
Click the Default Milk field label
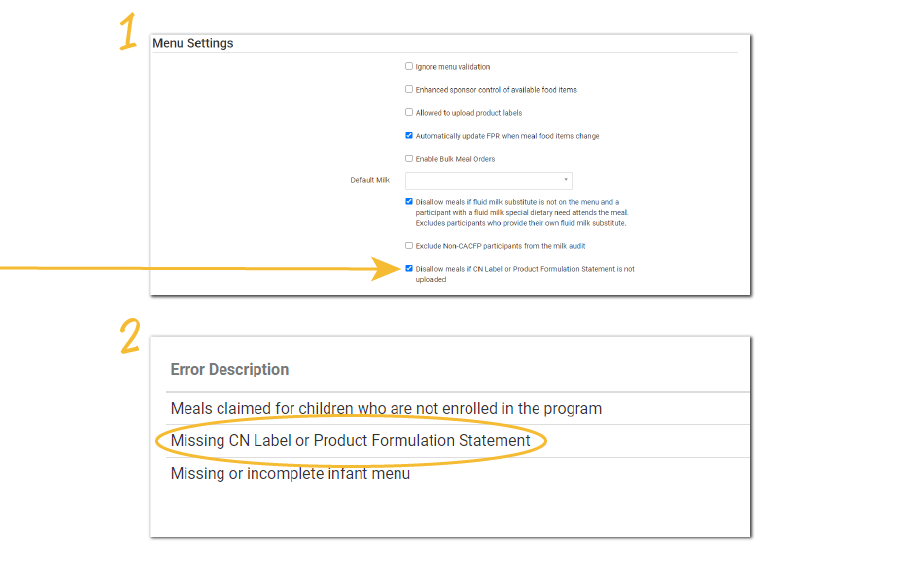point(370,181)
